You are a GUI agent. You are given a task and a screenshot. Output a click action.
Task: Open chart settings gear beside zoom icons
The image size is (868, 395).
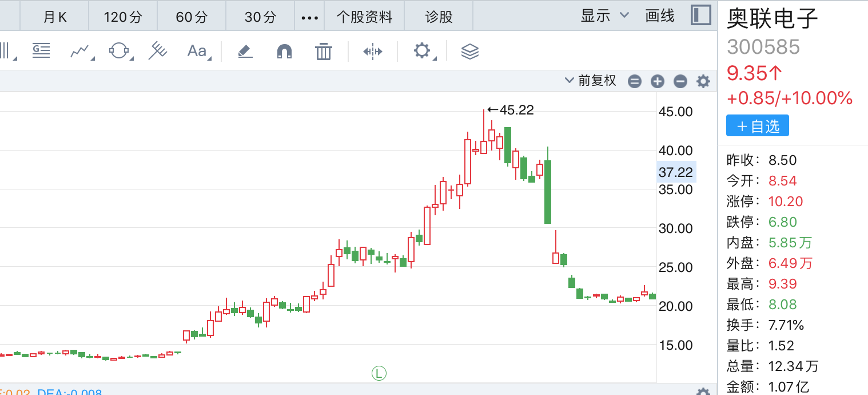point(703,81)
